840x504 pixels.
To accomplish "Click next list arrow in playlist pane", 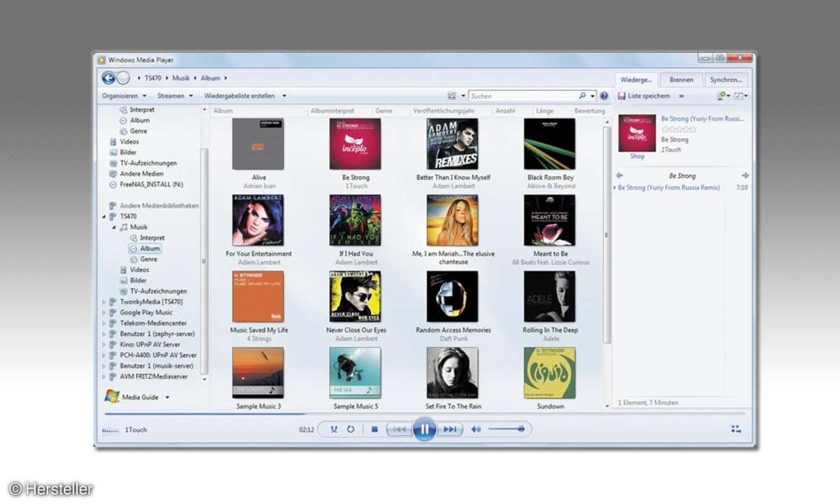I will point(745,176).
